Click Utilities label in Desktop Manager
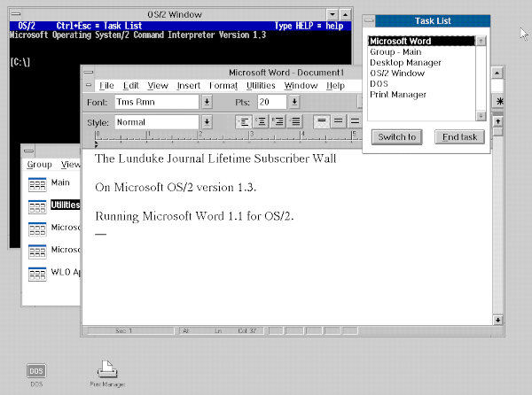The height and width of the screenshot is (395, 532). point(65,205)
